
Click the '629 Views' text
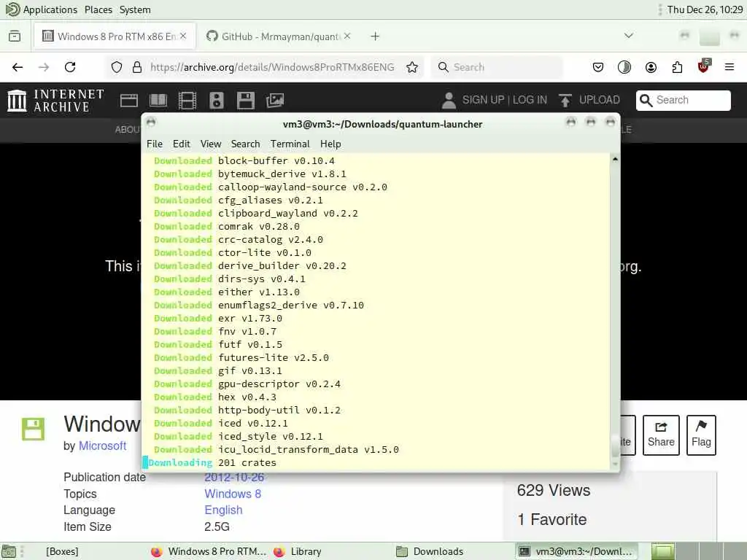553,490
